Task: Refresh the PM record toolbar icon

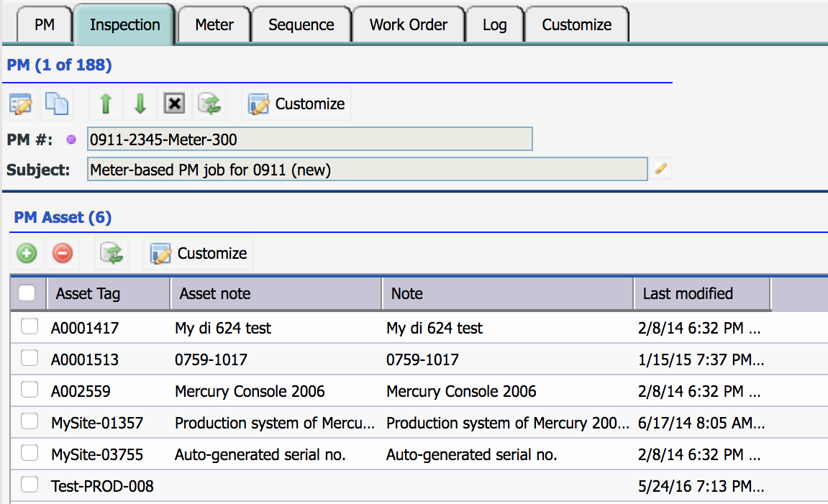Action: coord(209,104)
